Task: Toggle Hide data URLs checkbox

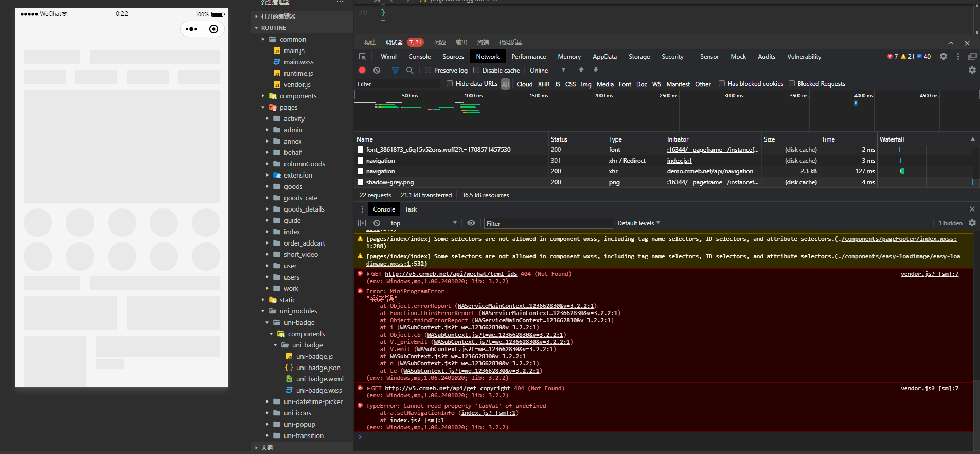Action: (x=450, y=84)
